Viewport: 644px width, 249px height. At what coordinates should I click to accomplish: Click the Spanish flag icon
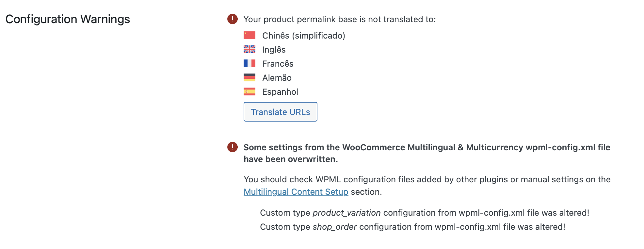(250, 91)
